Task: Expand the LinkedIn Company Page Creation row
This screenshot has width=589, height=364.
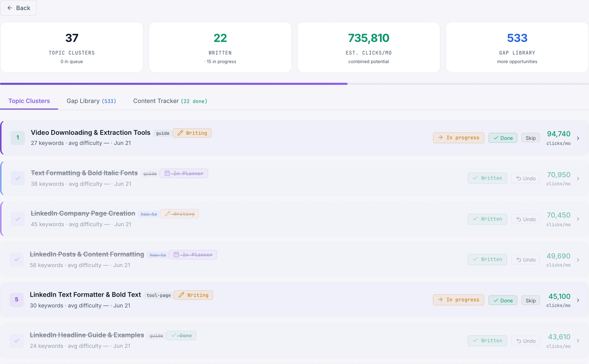Action: (578, 219)
